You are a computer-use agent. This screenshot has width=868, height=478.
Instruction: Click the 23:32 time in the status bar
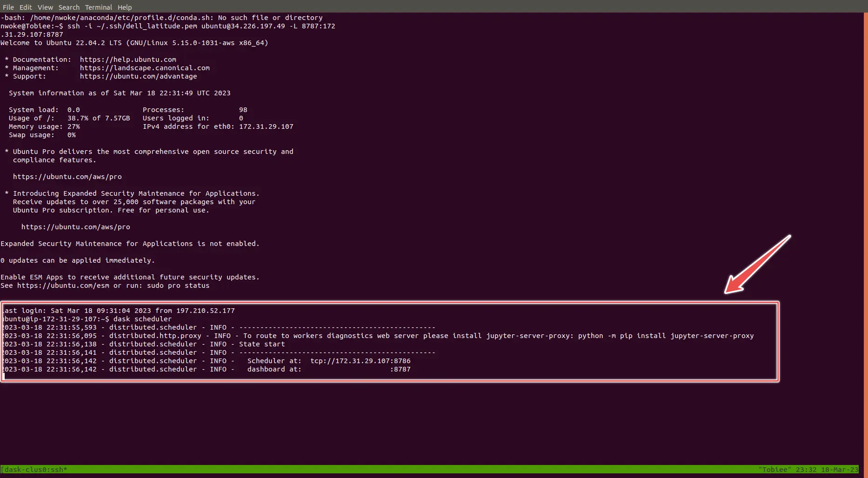806,470
